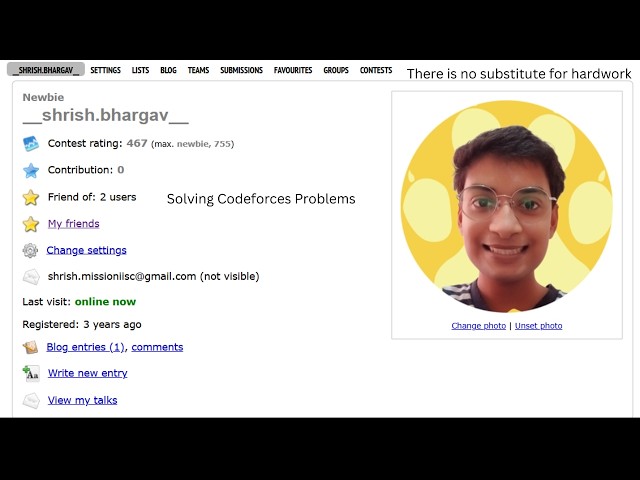
Task: Click the envelope icon beside the email address
Action: [31, 277]
